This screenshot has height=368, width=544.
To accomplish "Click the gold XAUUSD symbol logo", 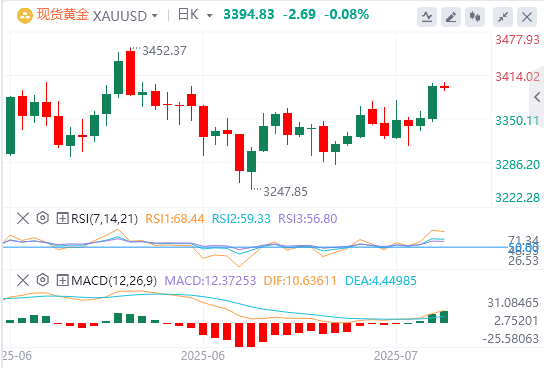I will click(x=25, y=16).
